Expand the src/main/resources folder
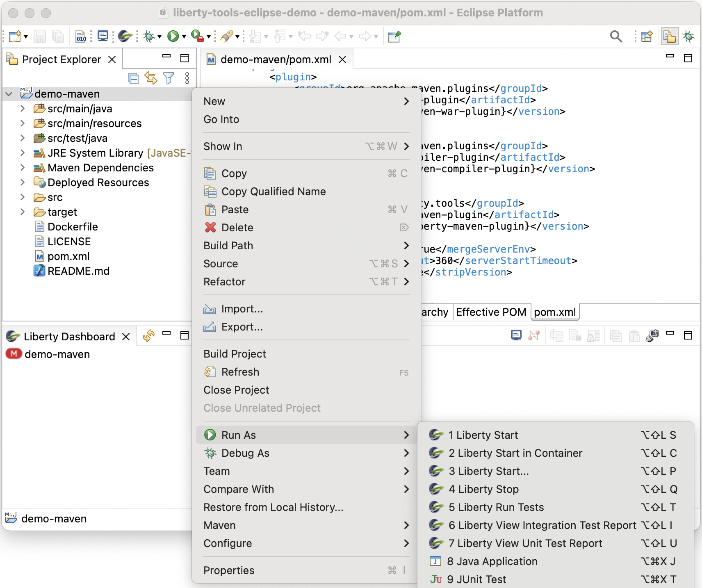The image size is (702, 588). coord(23,123)
